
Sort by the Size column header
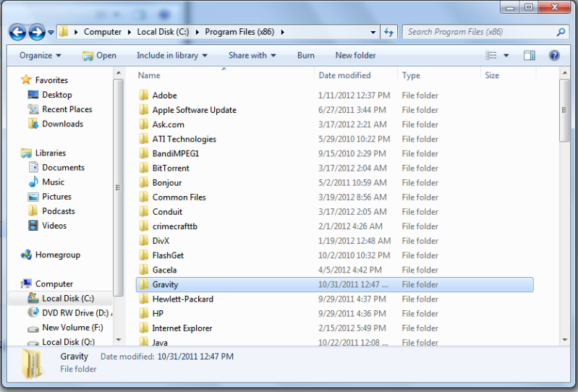(509, 75)
